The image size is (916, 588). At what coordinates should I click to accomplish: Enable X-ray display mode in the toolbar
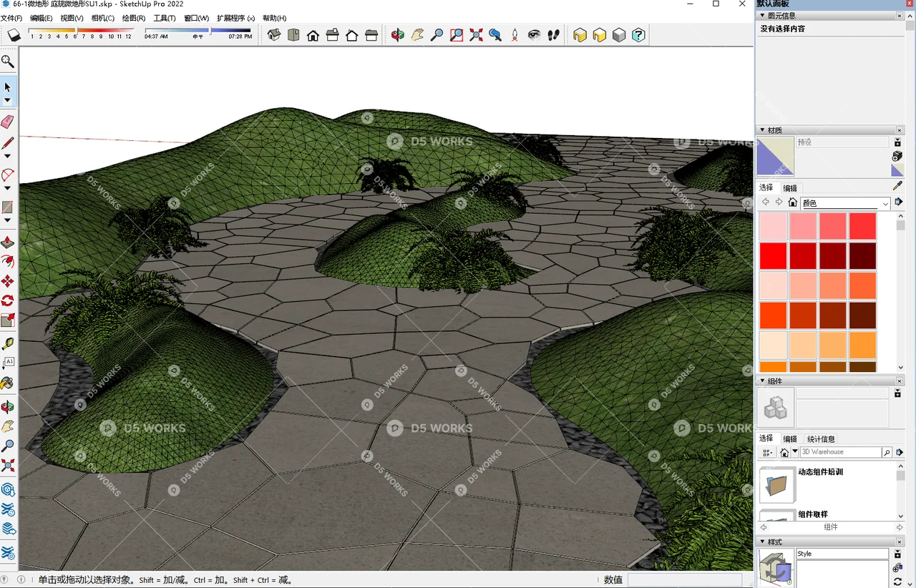click(580, 34)
